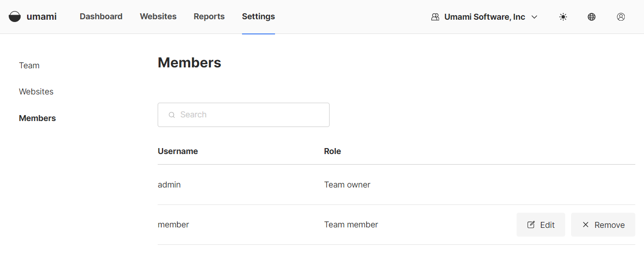Image resolution: width=644 pixels, height=265 pixels.
Task: Go to the Dashboard tab
Action: click(x=101, y=17)
